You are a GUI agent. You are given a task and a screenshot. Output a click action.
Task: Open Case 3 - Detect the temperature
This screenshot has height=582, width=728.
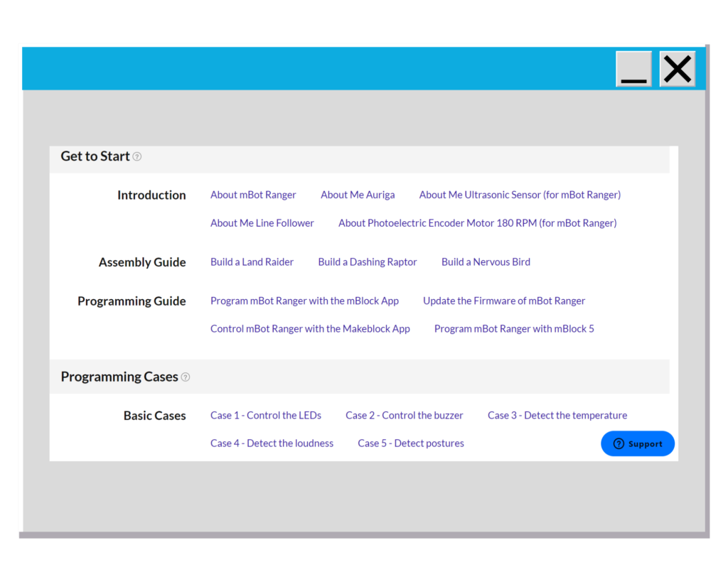click(x=557, y=416)
